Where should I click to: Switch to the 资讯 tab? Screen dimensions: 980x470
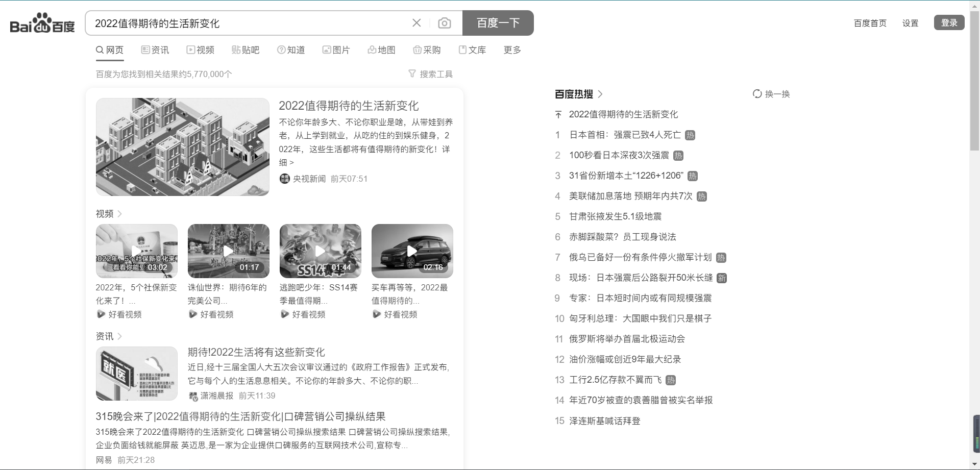155,50
